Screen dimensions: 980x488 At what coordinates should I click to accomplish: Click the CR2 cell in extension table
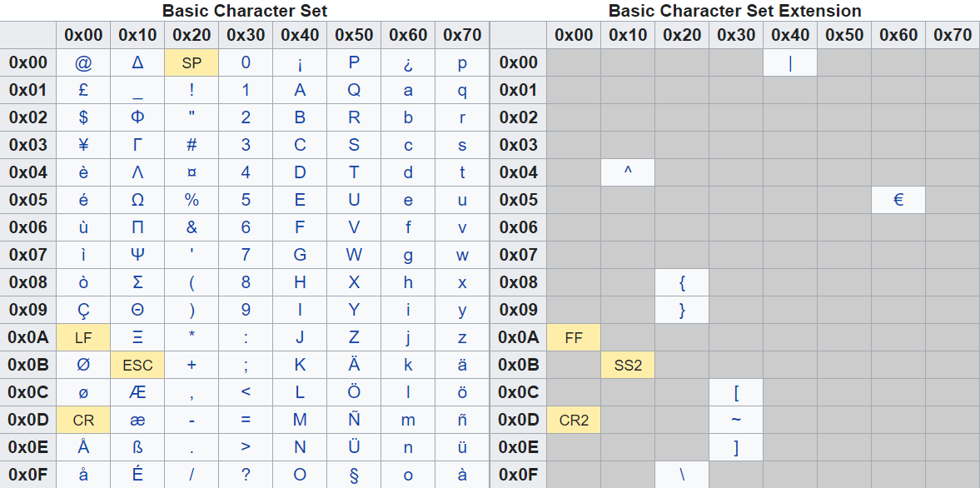(x=574, y=420)
